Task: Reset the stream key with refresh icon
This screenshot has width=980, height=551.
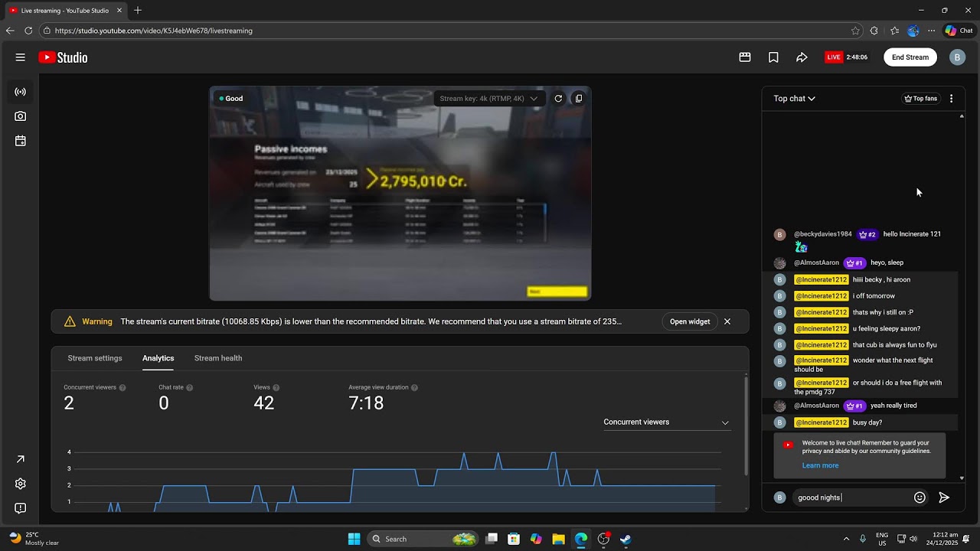Action: click(x=558, y=99)
